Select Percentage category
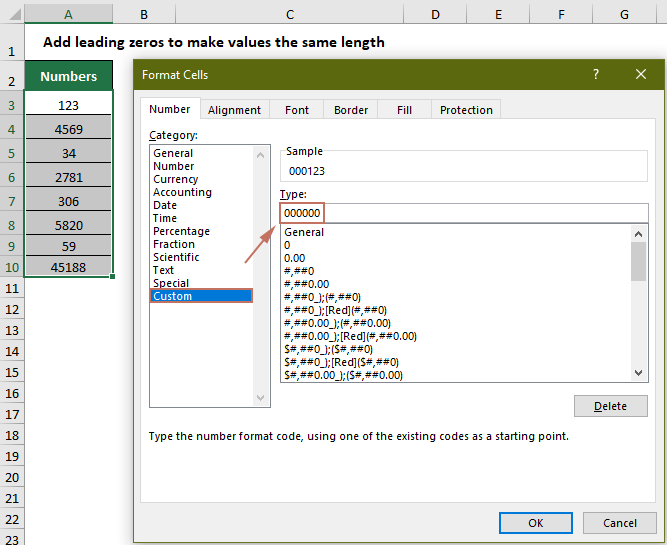Viewport: 667px width, 545px height. click(x=181, y=231)
